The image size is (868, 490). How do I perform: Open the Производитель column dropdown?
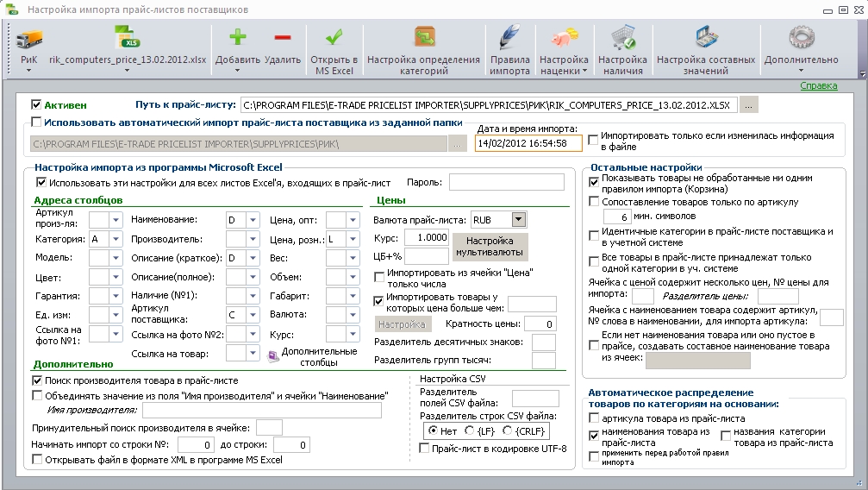pyautogui.click(x=253, y=240)
